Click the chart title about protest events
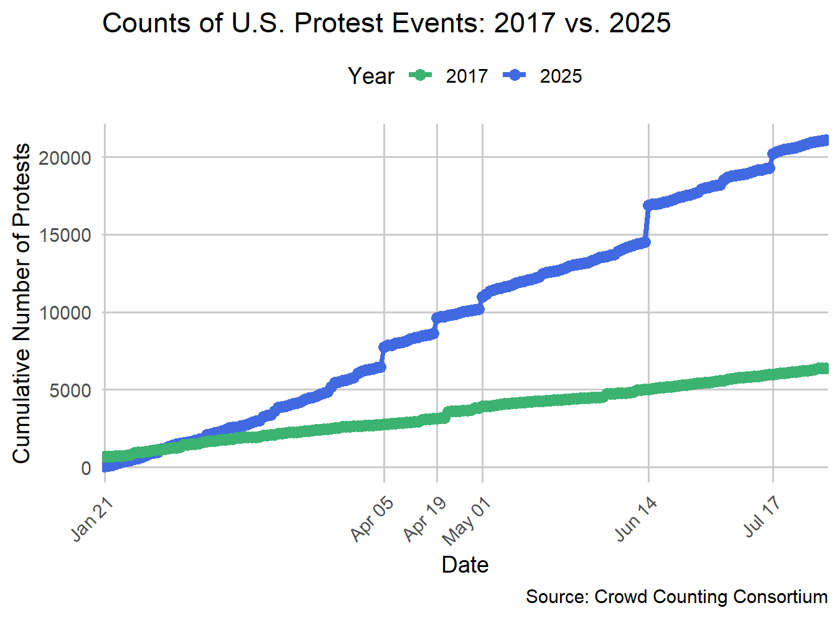The width and height of the screenshot is (840, 618). click(x=386, y=24)
